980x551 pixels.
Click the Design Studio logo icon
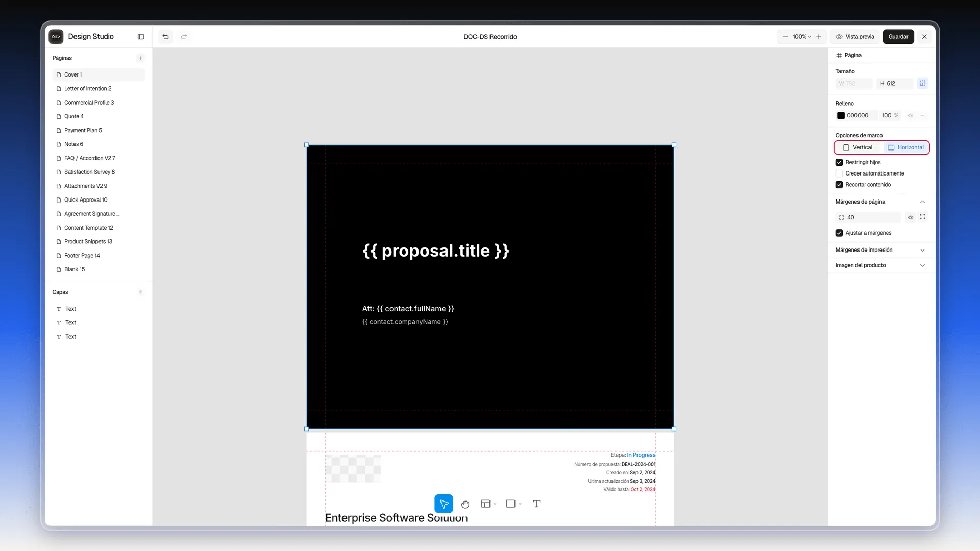[x=56, y=37]
